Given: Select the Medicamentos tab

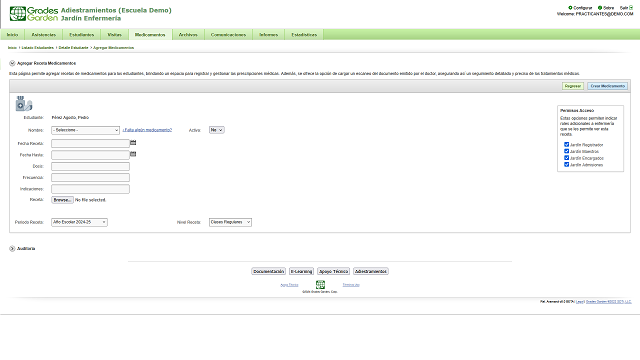Looking at the screenshot, I should (x=150, y=35).
